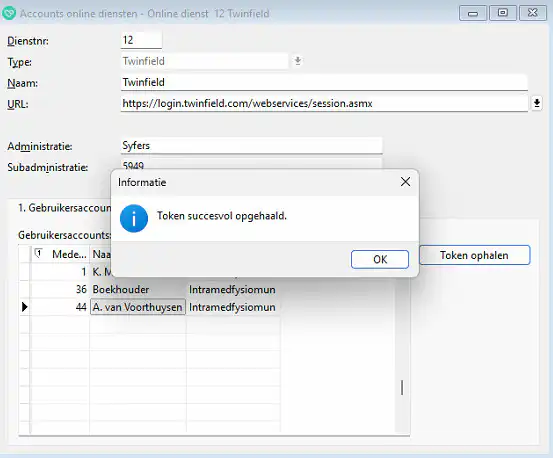Click OK in the Informatie dialog

[x=380, y=259]
